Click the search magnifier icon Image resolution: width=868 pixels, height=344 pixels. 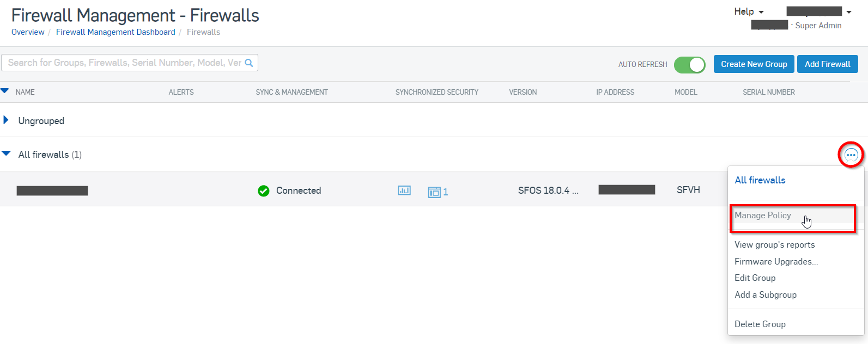tap(249, 63)
